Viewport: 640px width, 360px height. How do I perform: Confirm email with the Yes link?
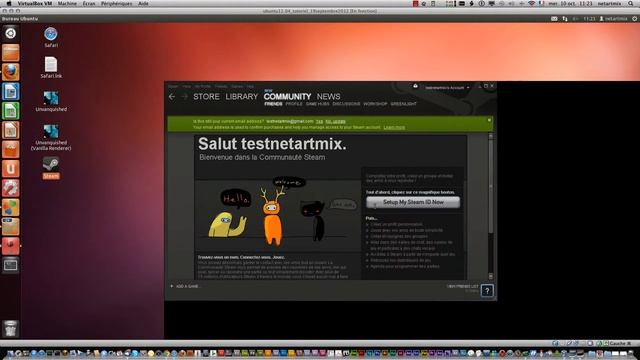319,122
